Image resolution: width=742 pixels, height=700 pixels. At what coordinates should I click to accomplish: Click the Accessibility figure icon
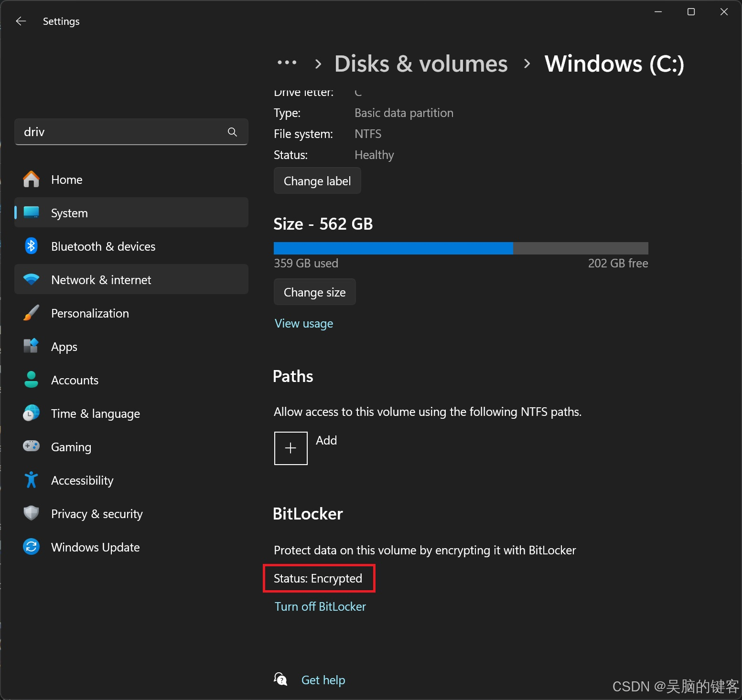tap(32, 480)
